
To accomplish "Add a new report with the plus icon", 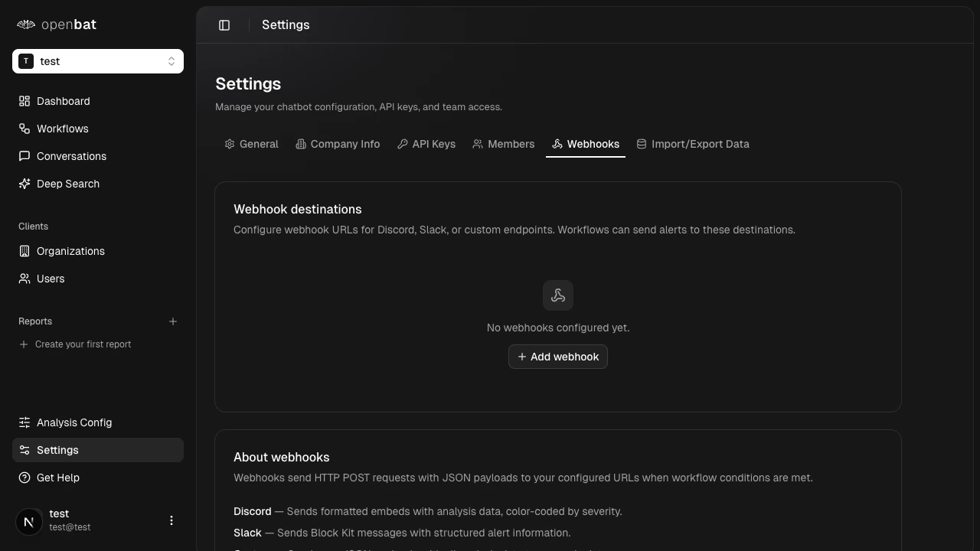I will 173,321.
